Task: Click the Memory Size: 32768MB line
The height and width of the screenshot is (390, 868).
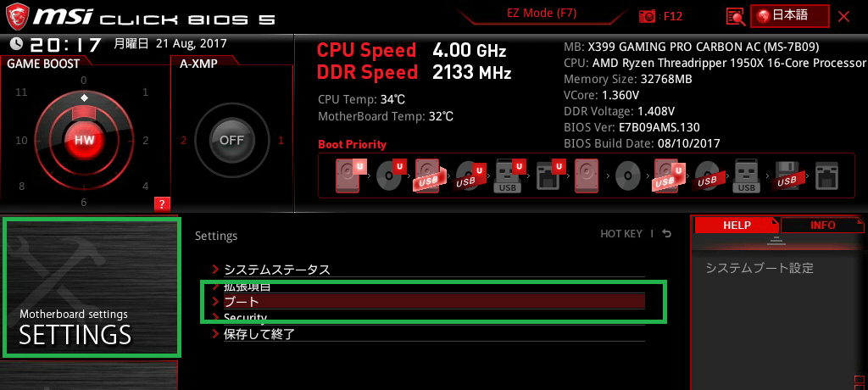Action: tap(628, 79)
